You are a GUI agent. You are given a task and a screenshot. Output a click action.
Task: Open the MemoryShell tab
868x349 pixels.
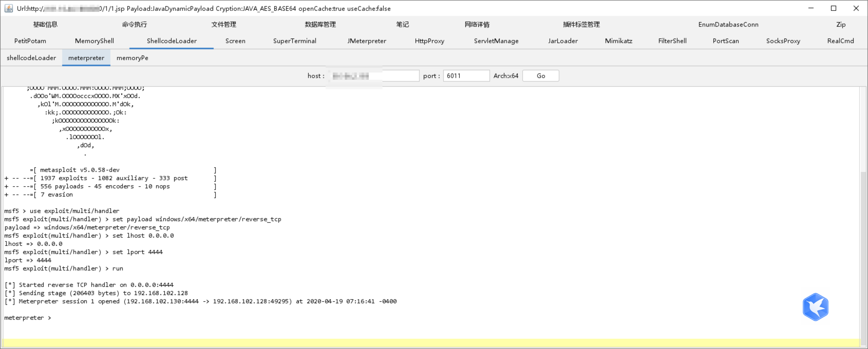click(94, 41)
